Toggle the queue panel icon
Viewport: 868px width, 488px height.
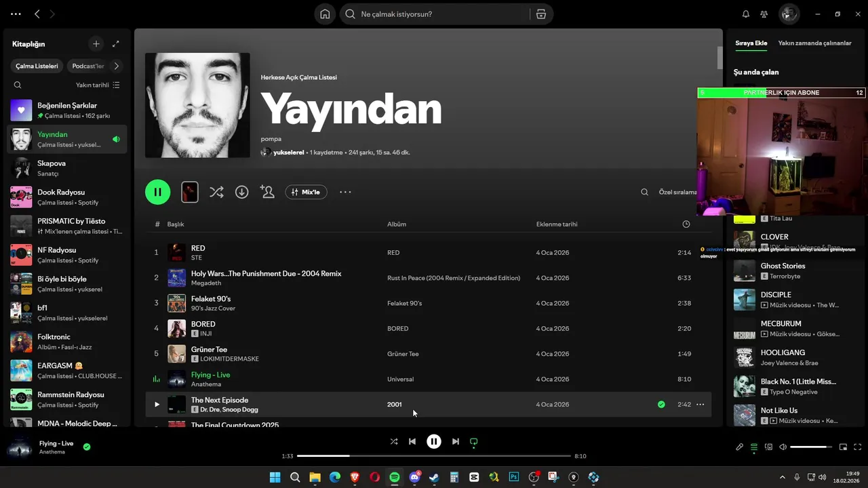coord(754,447)
